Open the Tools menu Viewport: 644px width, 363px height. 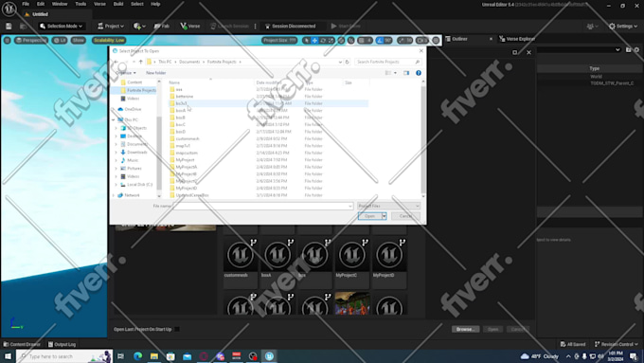[x=80, y=4]
